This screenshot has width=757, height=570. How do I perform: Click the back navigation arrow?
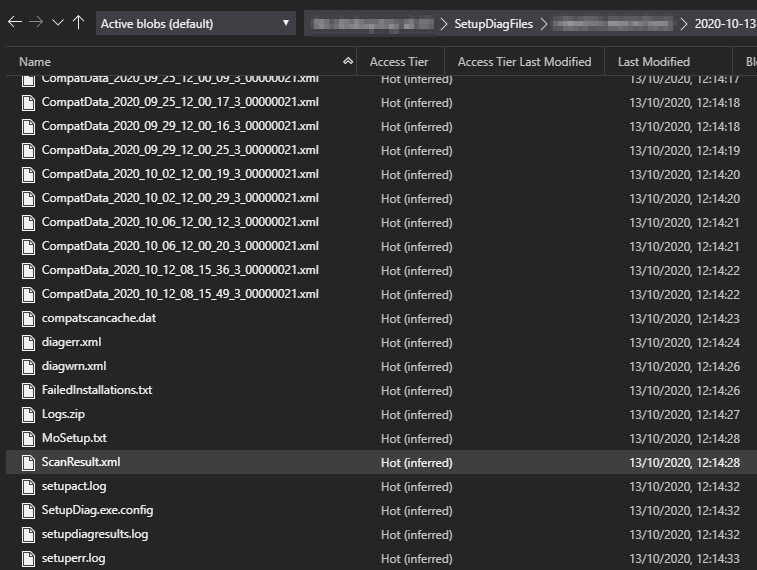point(14,23)
